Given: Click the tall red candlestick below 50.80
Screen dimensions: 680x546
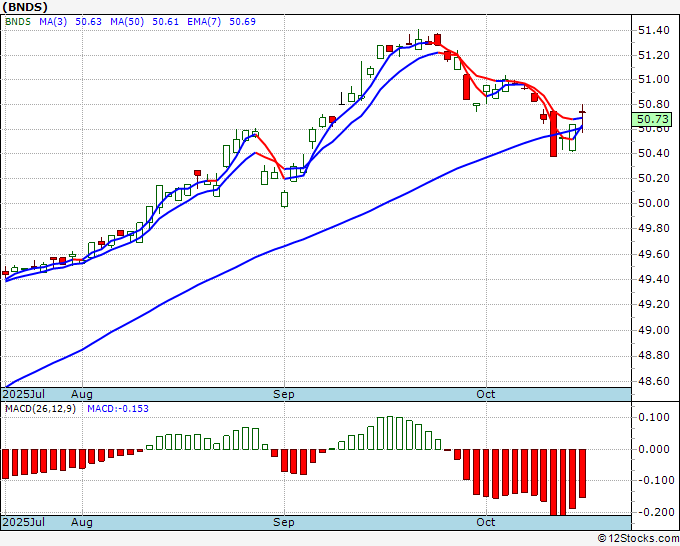Looking at the screenshot, I should pos(553,134).
